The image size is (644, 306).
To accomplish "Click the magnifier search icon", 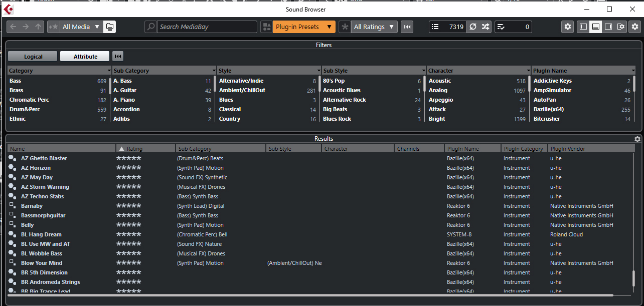I will pyautogui.click(x=150, y=27).
